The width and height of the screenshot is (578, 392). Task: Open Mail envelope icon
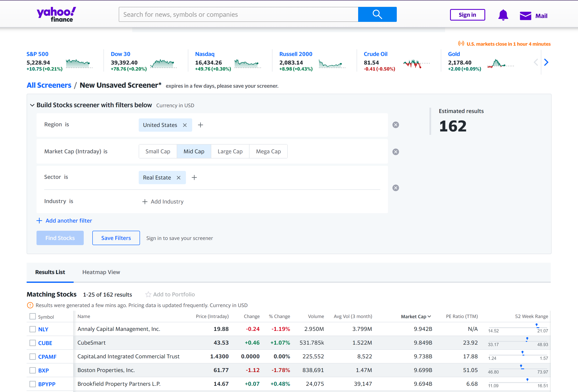pos(525,16)
